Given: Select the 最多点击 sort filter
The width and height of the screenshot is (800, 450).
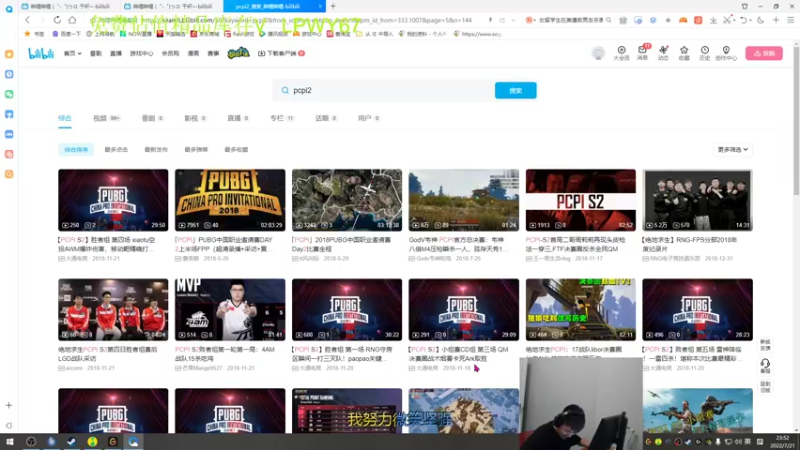Looking at the screenshot, I should click(116, 149).
